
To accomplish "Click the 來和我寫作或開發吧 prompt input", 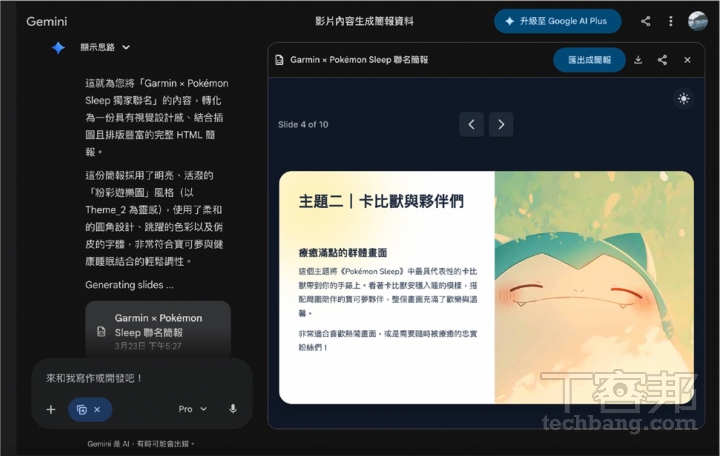I will coord(94,378).
